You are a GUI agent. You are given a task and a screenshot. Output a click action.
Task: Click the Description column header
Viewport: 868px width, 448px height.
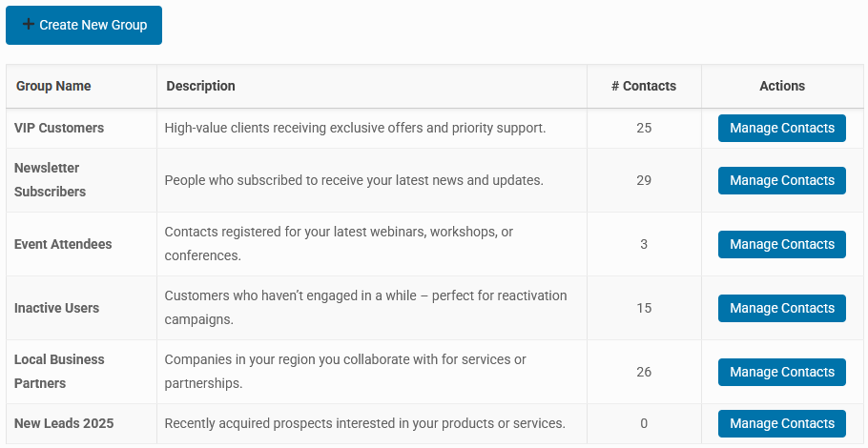tap(200, 86)
